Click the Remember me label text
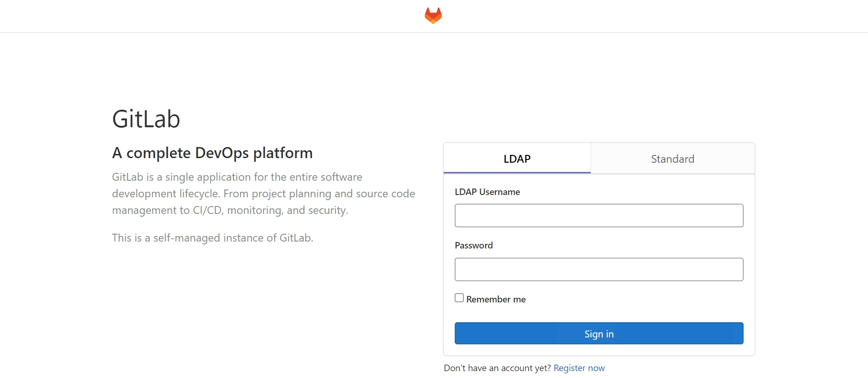The image size is (868, 378). [x=496, y=299]
